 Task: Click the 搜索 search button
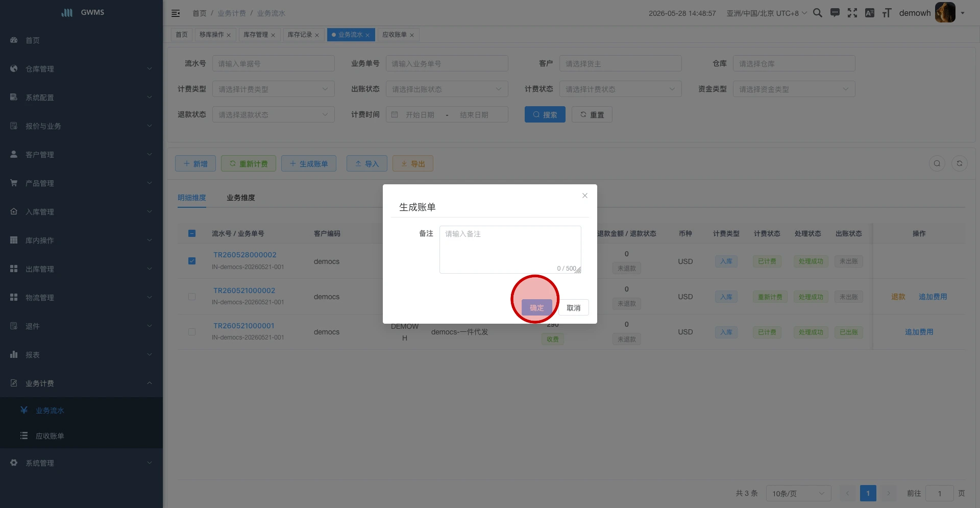point(545,114)
